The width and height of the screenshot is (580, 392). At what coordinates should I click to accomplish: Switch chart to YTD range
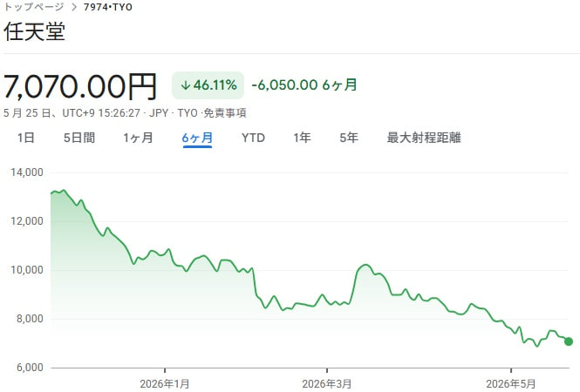(x=254, y=138)
